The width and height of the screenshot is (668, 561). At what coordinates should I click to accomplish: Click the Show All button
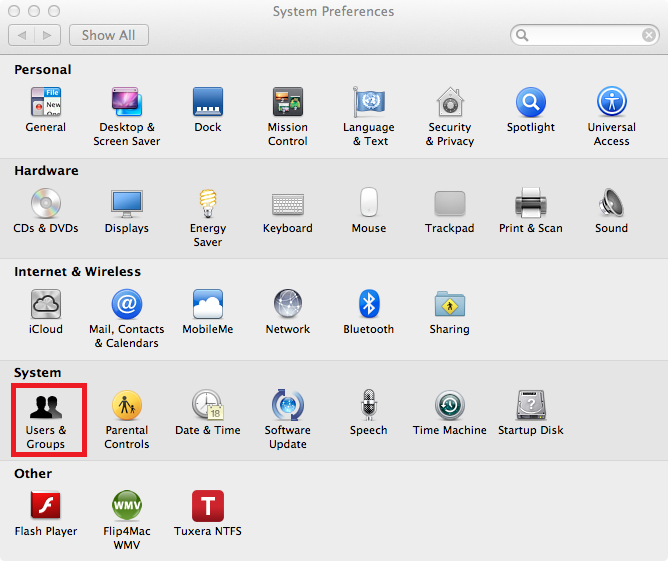click(x=109, y=35)
